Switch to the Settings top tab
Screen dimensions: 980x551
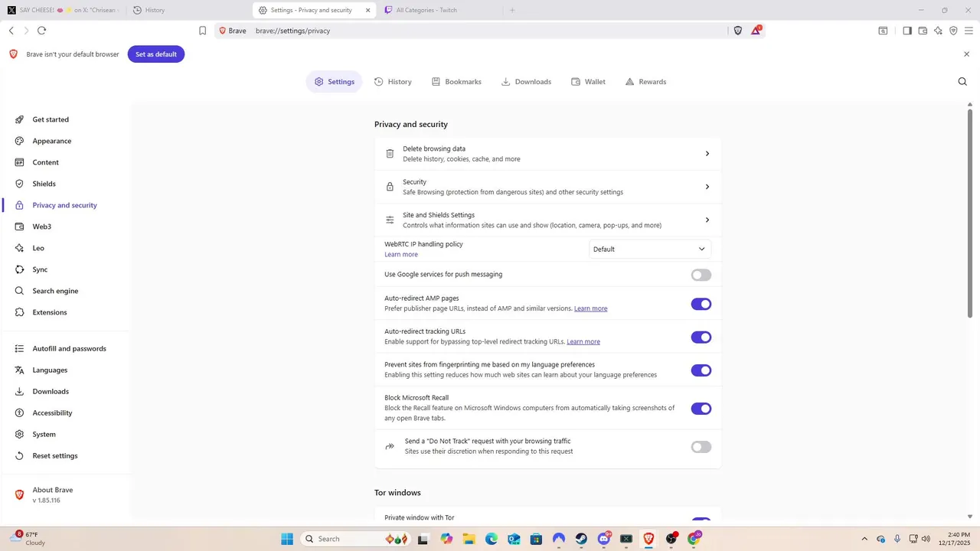[x=334, y=81]
